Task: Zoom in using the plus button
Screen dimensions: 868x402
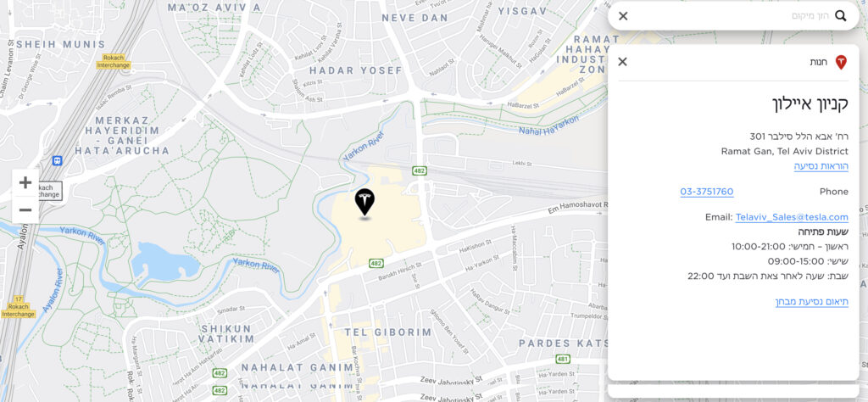Action: 25,182
